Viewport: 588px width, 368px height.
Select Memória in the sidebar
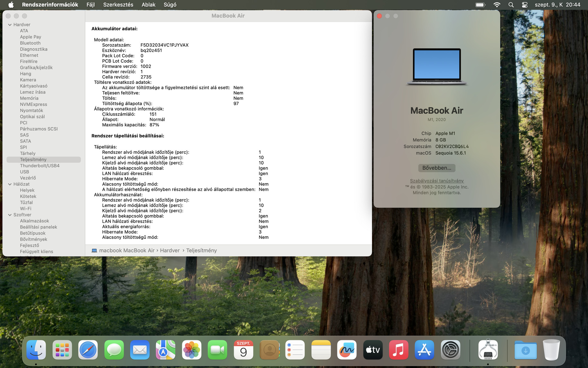click(29, 98)
